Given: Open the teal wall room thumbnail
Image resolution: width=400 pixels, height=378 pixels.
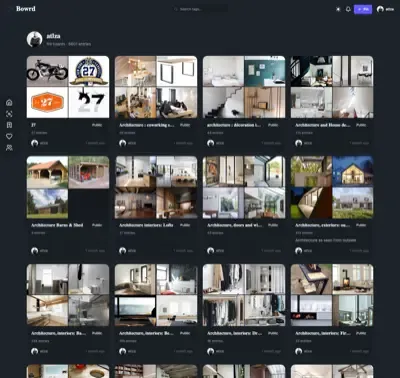Looking at the screenshot, I should coord(265,71).
